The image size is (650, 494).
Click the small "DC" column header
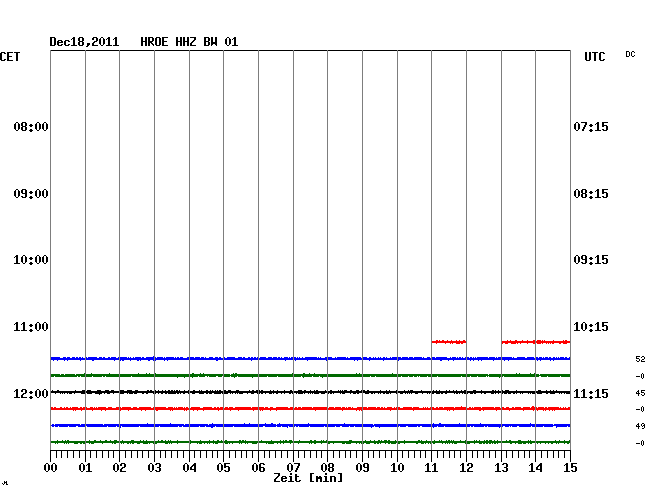coord(630,54)
